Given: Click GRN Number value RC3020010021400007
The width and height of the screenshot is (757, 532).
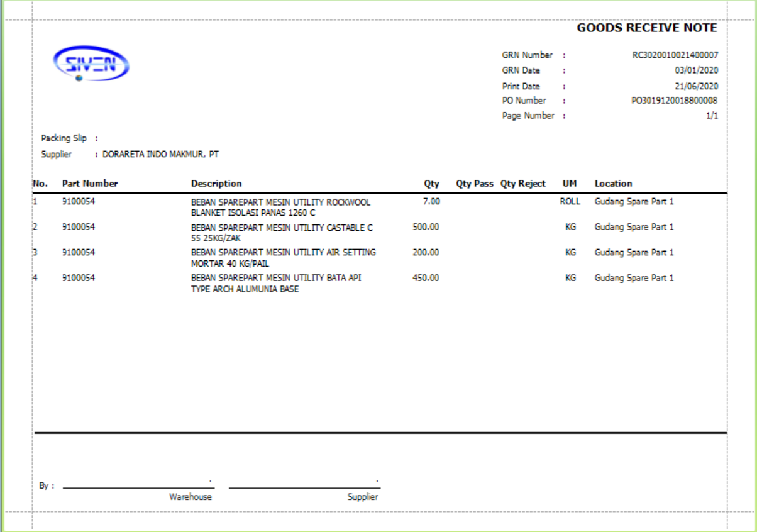Looking at the screenshot, I should [675, 55].
